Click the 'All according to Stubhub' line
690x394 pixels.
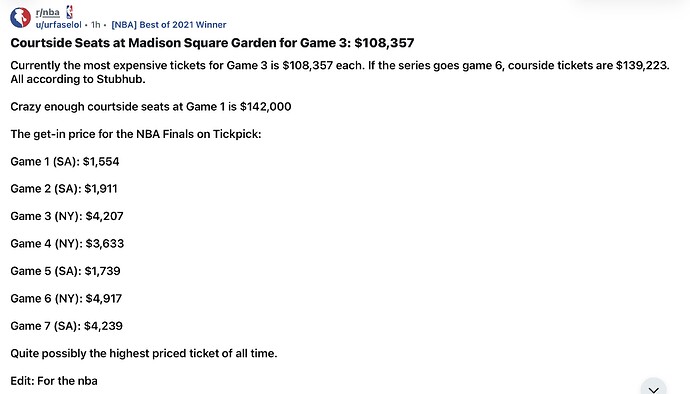[78, 79]
